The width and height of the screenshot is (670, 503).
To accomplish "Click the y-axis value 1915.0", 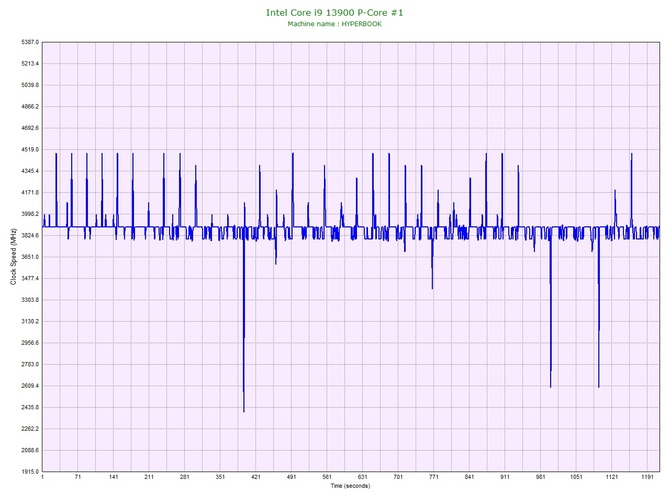I will (30, 472).
